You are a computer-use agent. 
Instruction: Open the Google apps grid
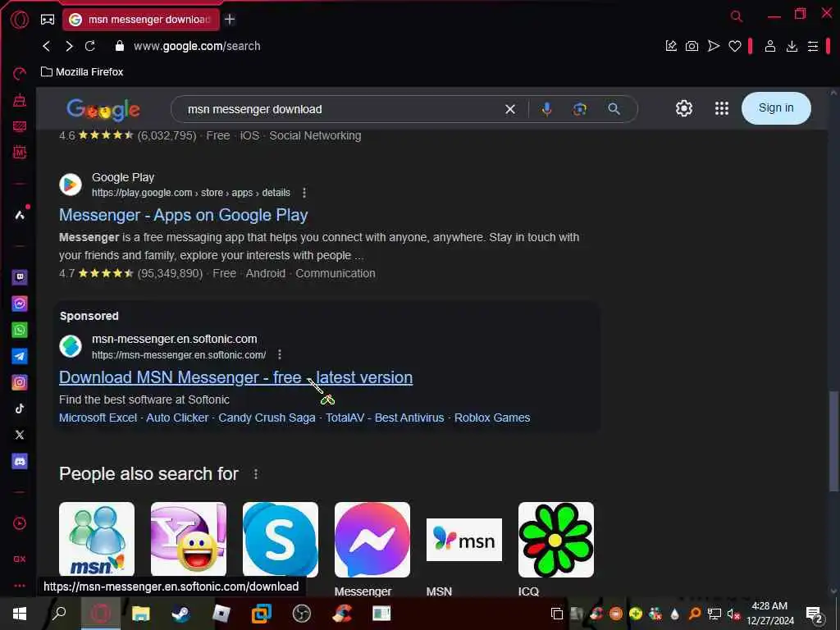[722, 108]
